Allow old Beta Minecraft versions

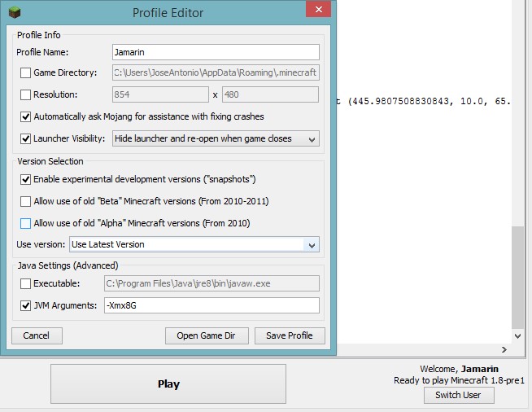click(25, 201)
